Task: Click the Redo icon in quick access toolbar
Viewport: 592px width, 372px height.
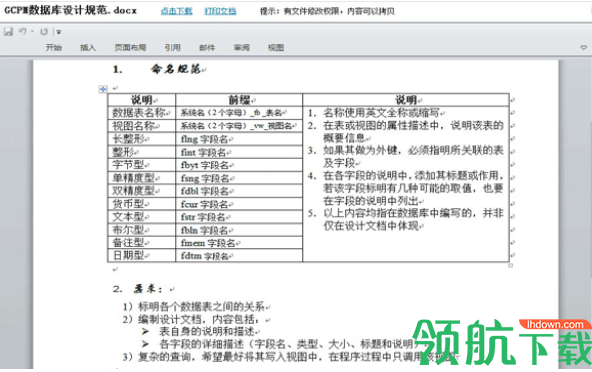Action: point(44,32)
